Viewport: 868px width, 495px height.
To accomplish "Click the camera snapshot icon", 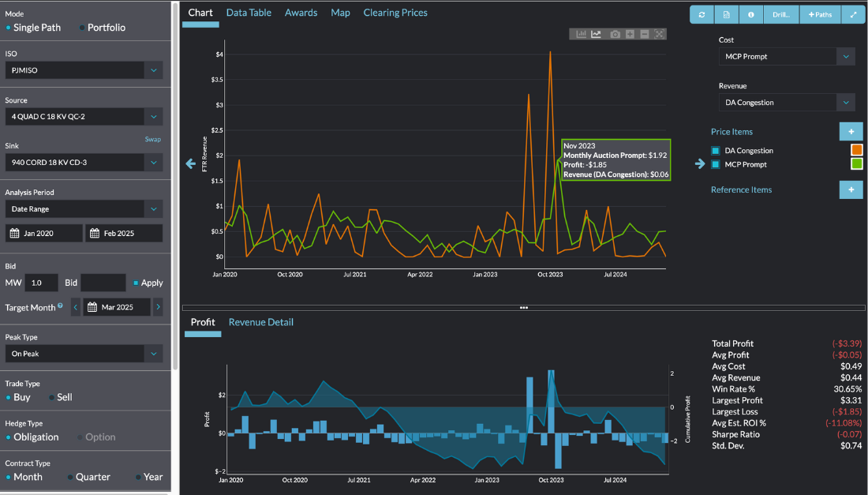I will tap(615, 34).
